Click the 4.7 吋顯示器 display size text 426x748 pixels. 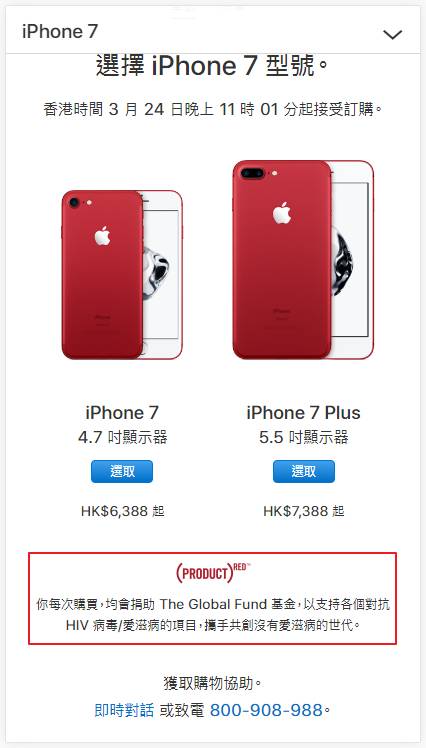(x=123, y=437)
